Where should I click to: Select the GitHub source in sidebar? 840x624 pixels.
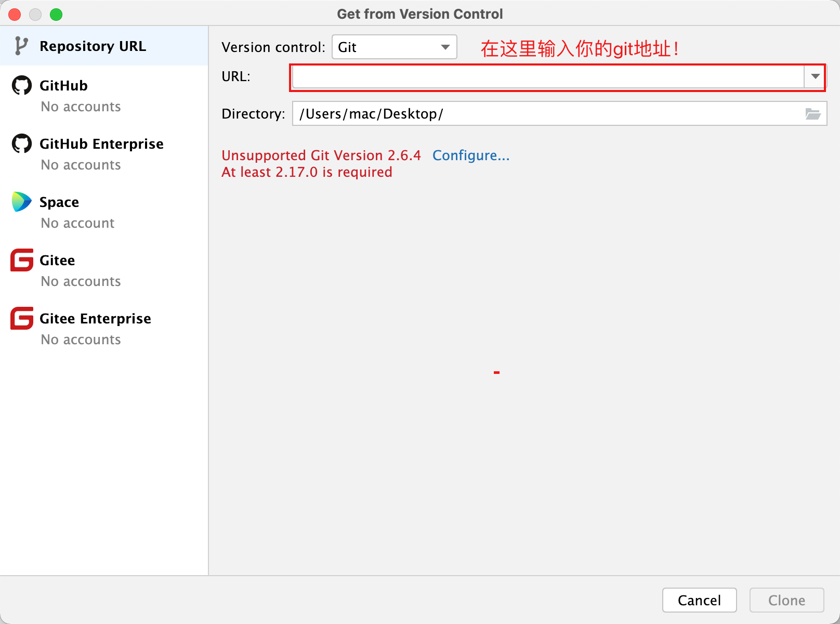coord(104,96)
